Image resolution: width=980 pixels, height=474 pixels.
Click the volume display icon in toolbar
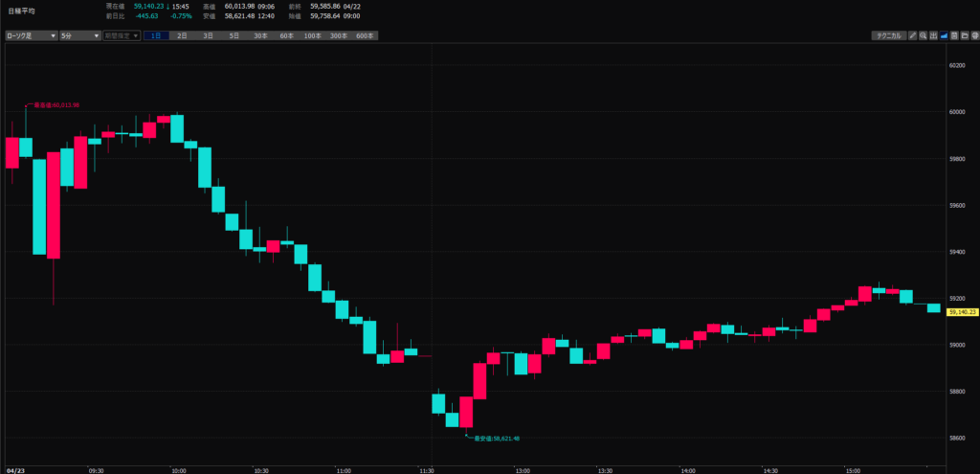tap(933, 35)
